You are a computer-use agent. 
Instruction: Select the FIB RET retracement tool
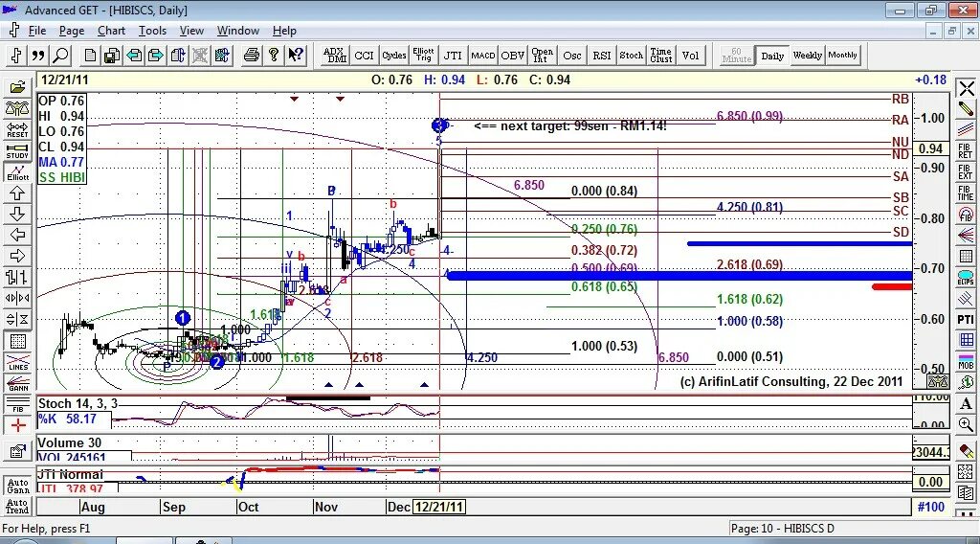[966, 150]
